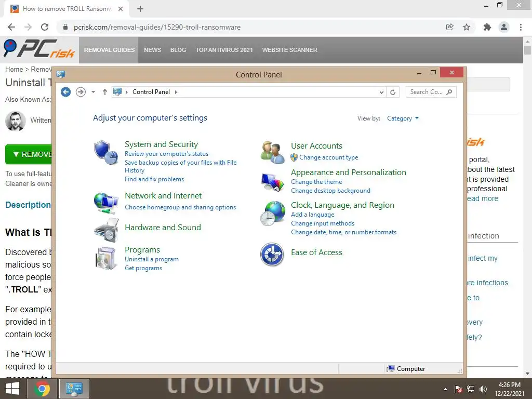Click Review your computer's status link
The width and height of the screenshot is (532, 399).
coord(167,154)
